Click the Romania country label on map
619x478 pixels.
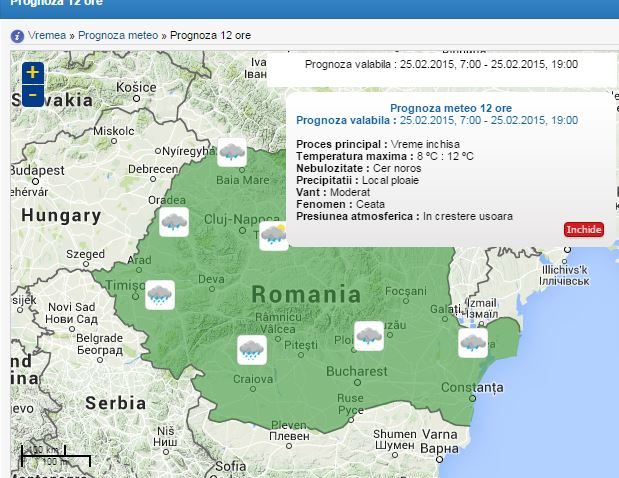(x=306, y=294)
